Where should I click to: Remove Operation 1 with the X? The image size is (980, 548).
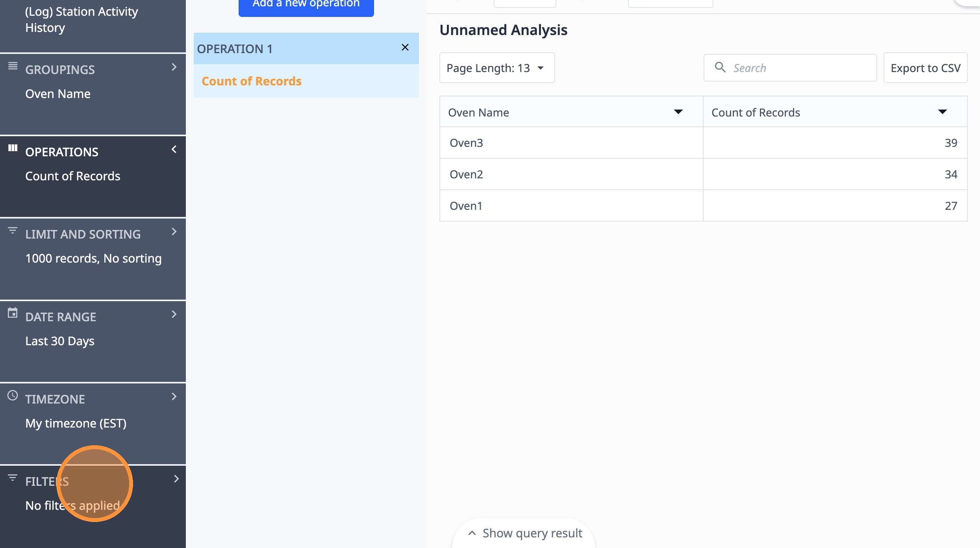point(405,48)
